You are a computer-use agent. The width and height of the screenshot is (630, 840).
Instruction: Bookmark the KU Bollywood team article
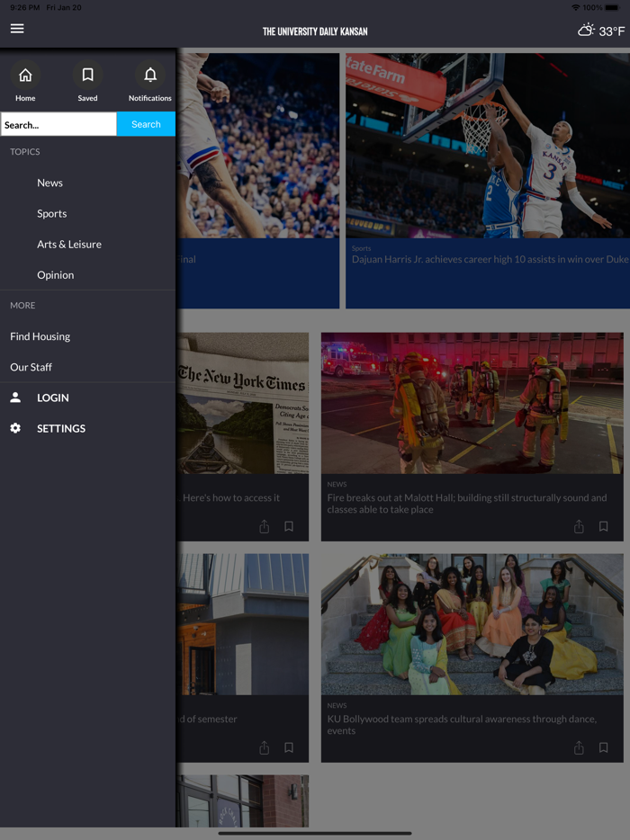coord(603,747)
